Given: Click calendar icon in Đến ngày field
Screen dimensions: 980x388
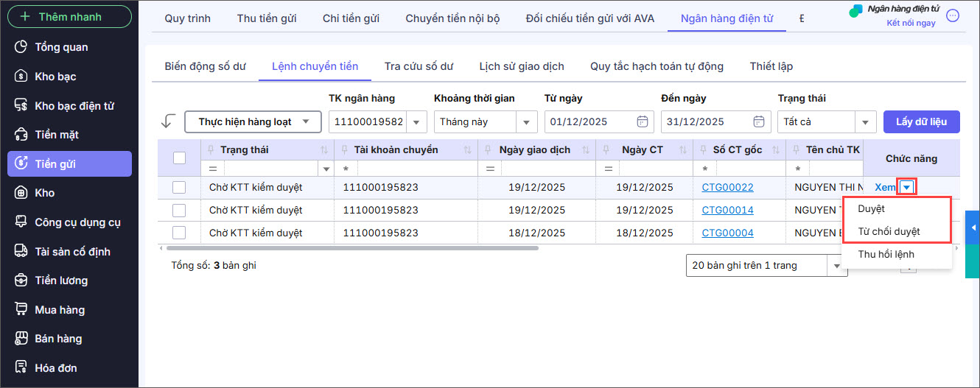Looking at the screenshot, I should pyautogui.click(x=758, y=121).
